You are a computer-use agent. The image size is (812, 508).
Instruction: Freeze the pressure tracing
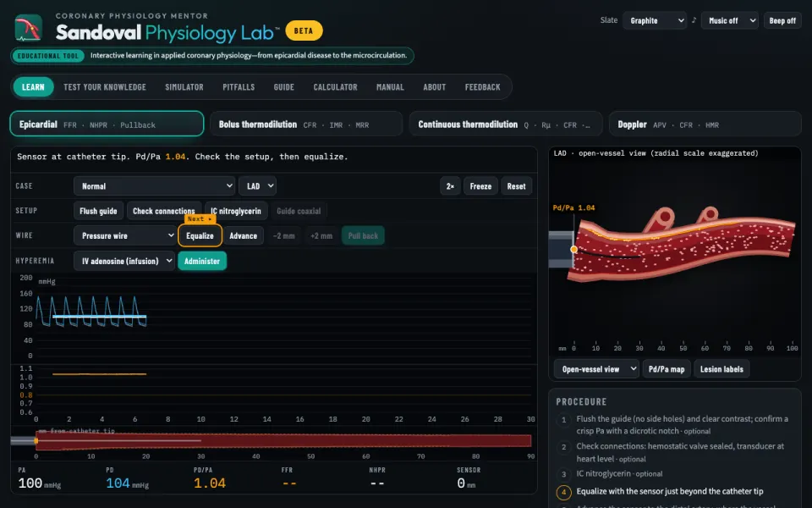[x=480, y=186]
